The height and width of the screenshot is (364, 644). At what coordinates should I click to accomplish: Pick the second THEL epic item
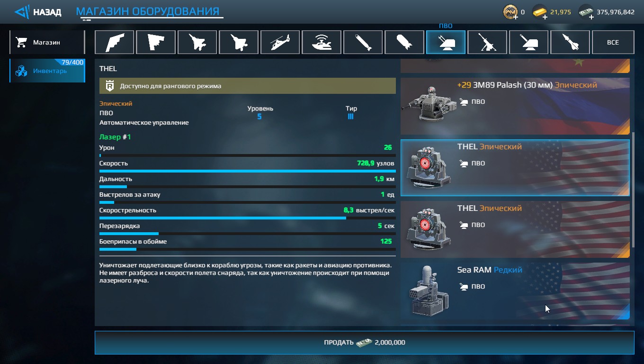(x=515, y=229)
